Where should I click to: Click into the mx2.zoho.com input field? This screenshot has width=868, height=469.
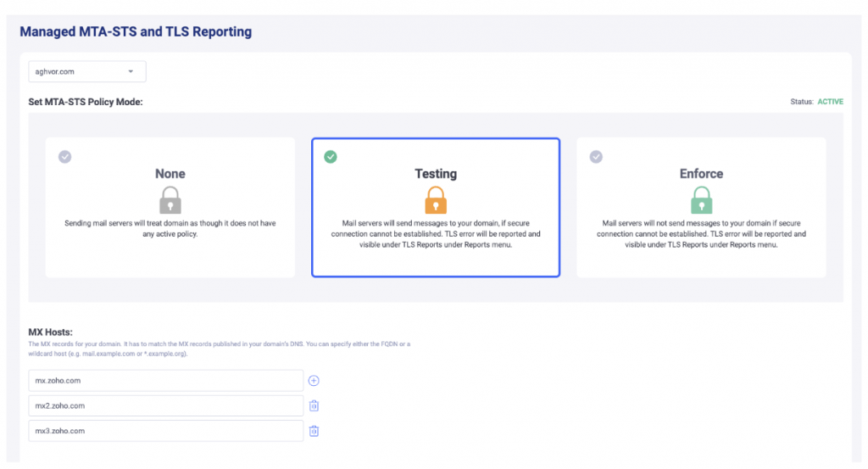click(x=165, y=406)
